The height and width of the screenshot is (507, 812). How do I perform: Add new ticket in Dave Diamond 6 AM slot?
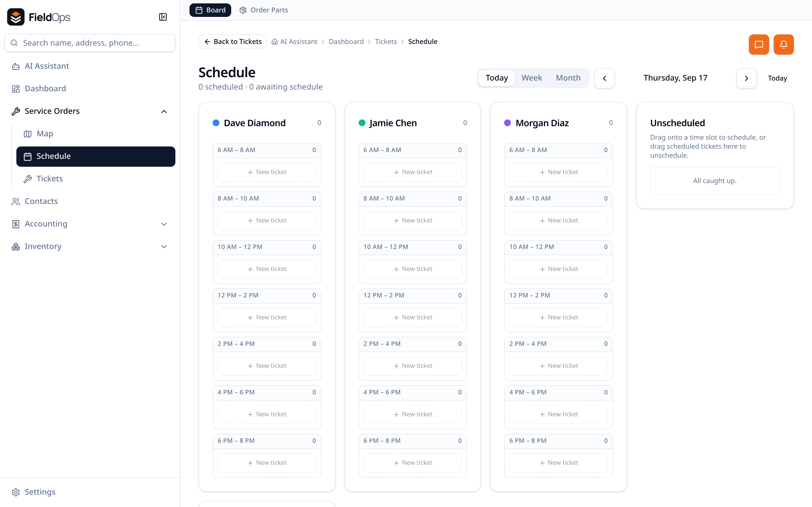[x=267, y=172]
